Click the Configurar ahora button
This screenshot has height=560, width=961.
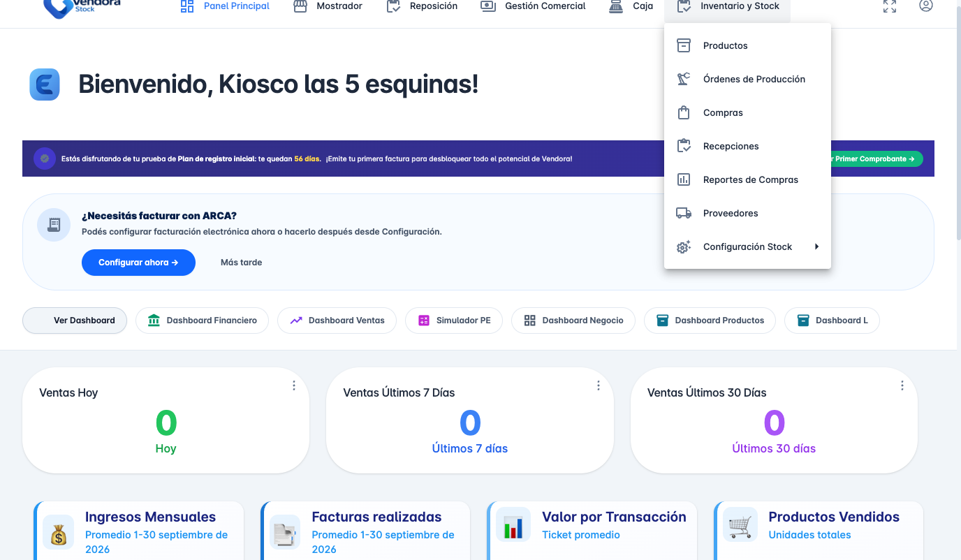pyautogui.click(x=138, y=263)
